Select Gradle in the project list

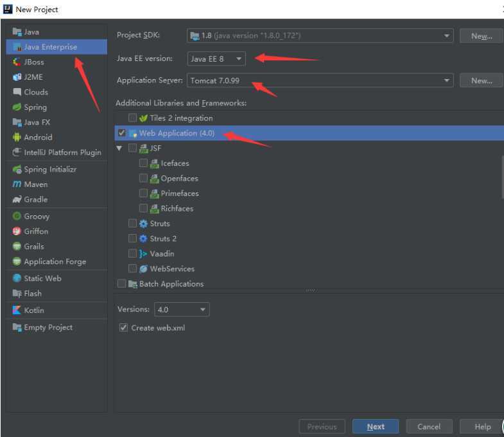pos(56,199)
